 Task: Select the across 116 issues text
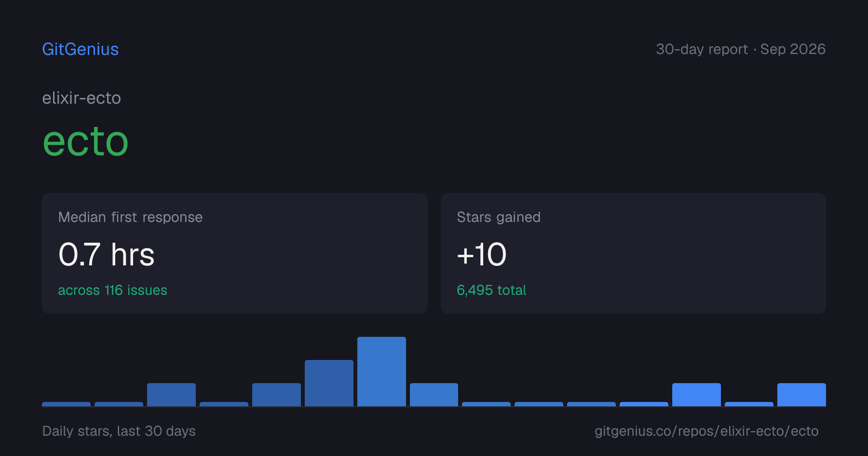[x=113, y=290]
